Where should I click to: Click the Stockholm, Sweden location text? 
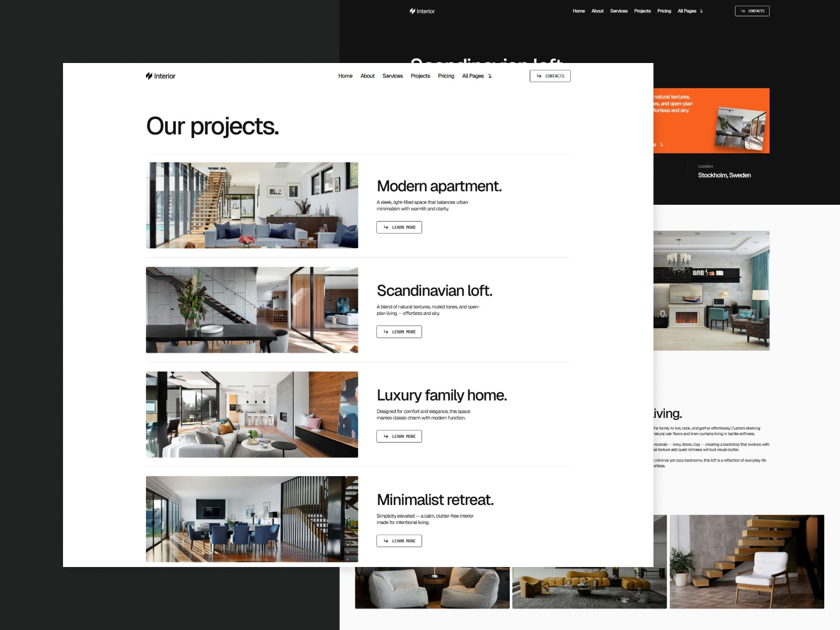pyautogui.click(x=724, y=175)
